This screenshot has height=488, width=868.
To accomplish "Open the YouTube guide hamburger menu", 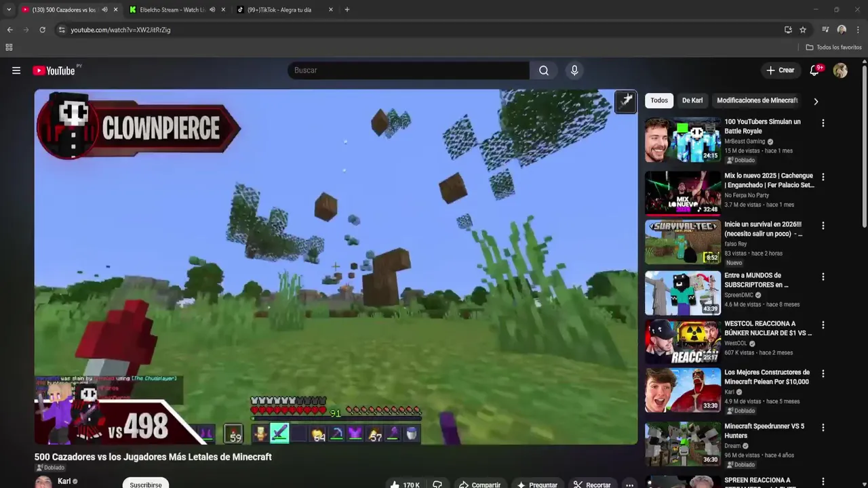I will point(16,70).
